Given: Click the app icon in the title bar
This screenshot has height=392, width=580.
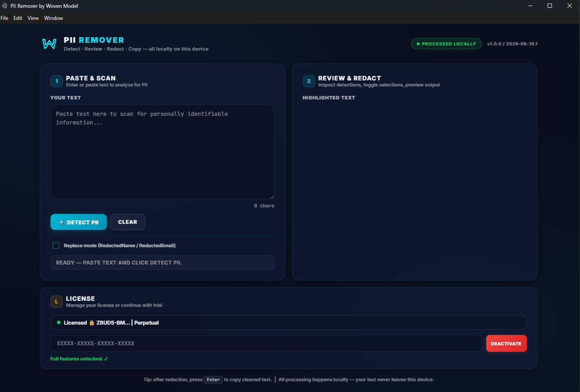Looking at the screenshot, I should click(5, 6).
